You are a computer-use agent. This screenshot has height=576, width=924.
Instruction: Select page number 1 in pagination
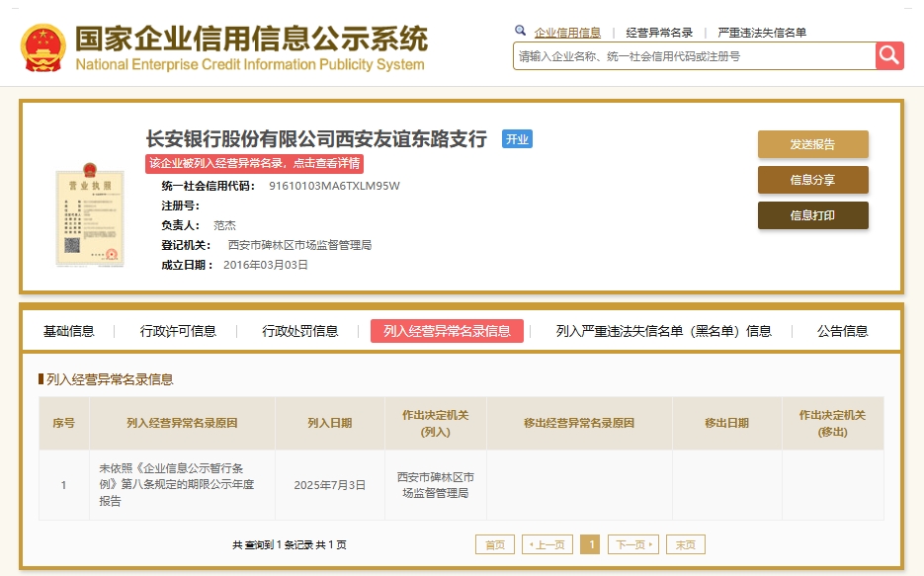tap(590, 544)
